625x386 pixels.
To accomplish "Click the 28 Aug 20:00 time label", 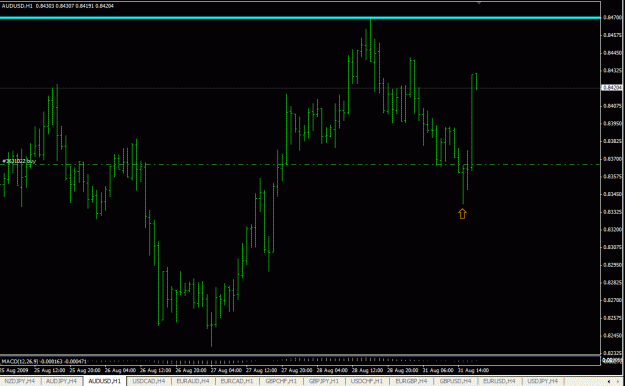I will [x=403, y=370].
